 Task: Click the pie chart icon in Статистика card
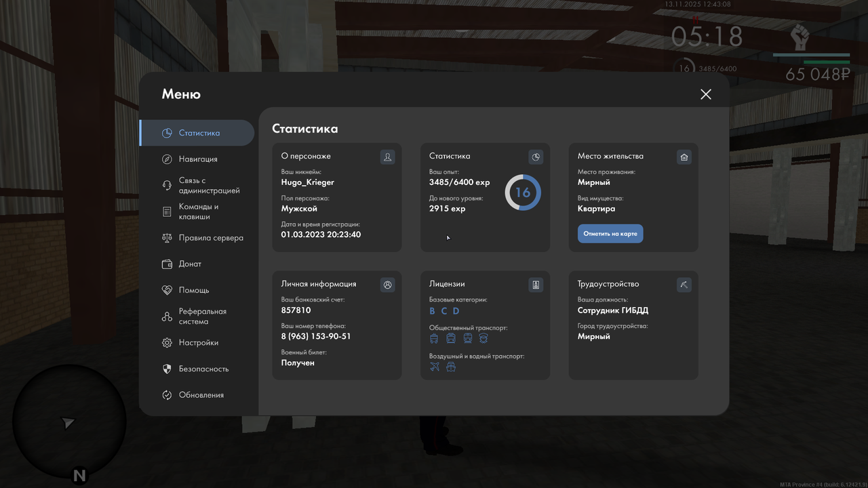click(536, 157)
